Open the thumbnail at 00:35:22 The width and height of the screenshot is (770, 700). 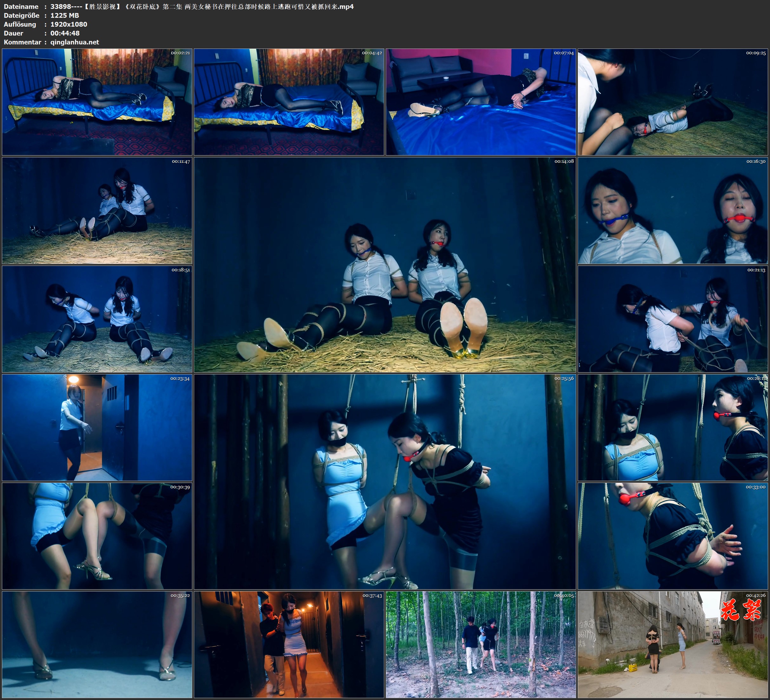tap(97, 644)
